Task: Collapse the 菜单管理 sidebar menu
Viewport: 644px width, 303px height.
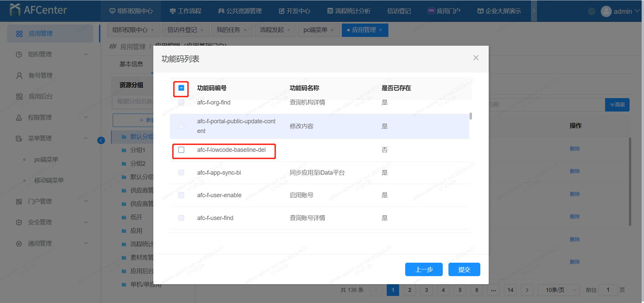Action: [x=86, y=138]
